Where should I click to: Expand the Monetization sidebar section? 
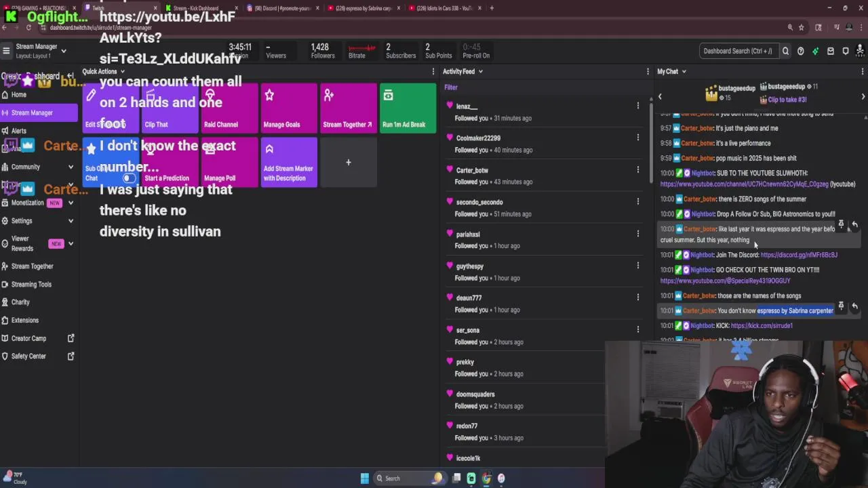[x=71, y=203]
